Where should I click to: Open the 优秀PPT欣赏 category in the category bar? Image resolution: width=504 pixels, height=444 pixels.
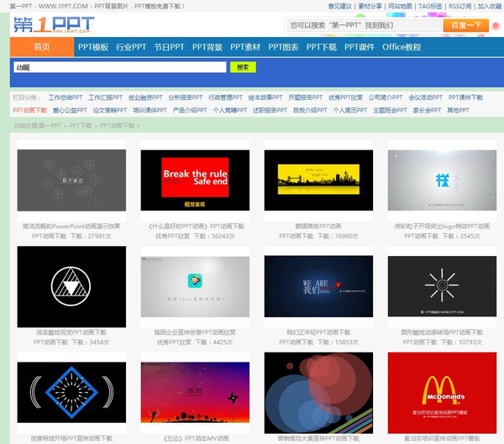(345, 97)
